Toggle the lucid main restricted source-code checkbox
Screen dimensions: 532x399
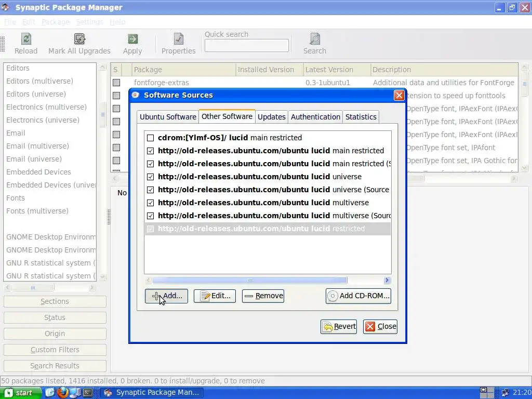(x=150, y=164)
